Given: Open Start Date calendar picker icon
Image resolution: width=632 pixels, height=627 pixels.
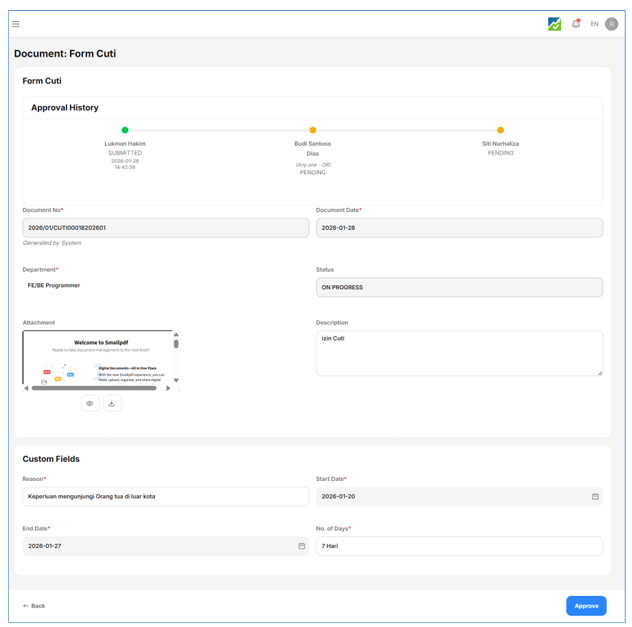Looking at the screenshot, I should pos(595,496).
